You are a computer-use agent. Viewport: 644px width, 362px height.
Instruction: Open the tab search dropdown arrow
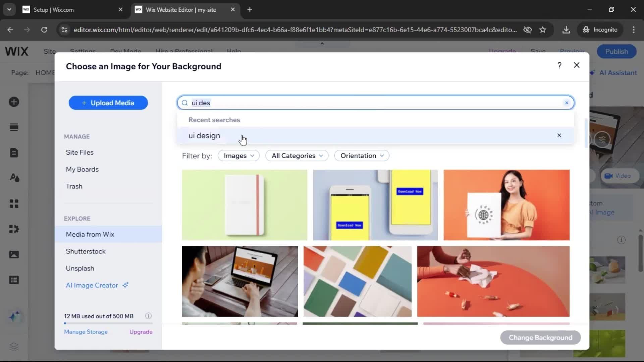9,9
